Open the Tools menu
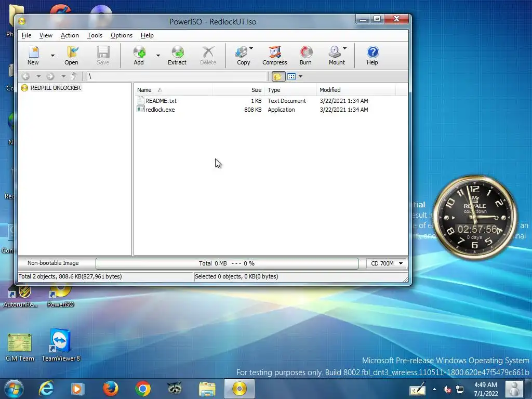Image resolution: width=532 pixels, height=399 pixels. click(x=95, y=35)
